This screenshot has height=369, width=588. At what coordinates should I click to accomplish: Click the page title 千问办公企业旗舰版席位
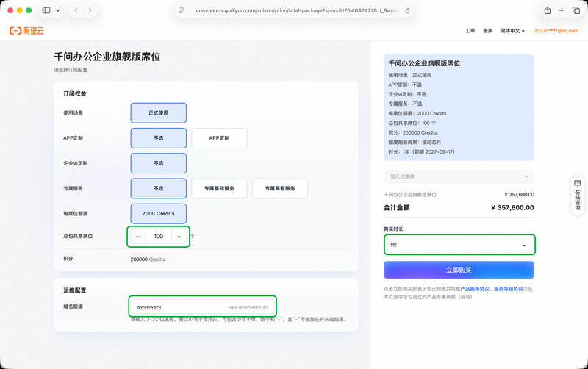coord(107,57)
